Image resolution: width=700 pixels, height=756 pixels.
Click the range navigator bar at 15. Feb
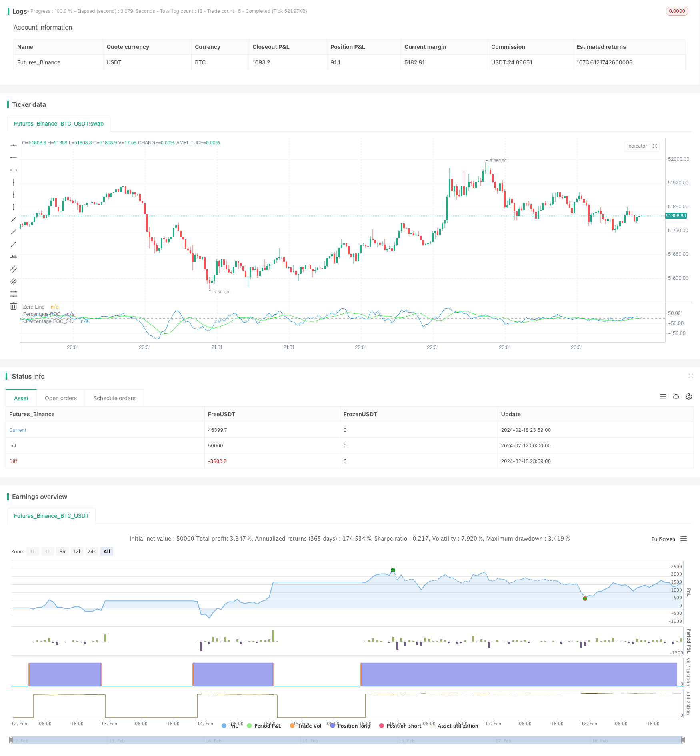(310, 741)
